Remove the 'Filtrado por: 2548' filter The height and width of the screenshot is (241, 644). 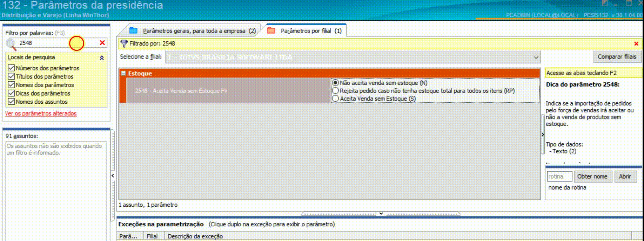tap(636, 44)
